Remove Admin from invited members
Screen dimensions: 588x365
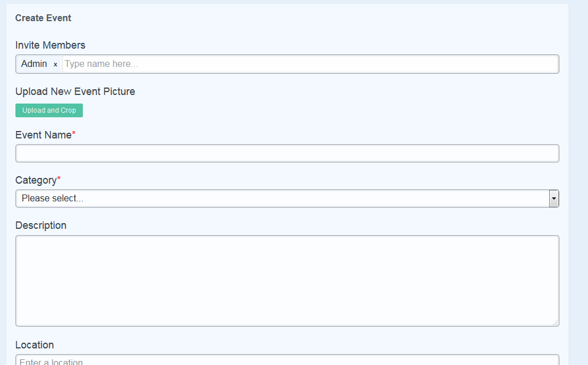pyautogui.click(x=55, y=65)
